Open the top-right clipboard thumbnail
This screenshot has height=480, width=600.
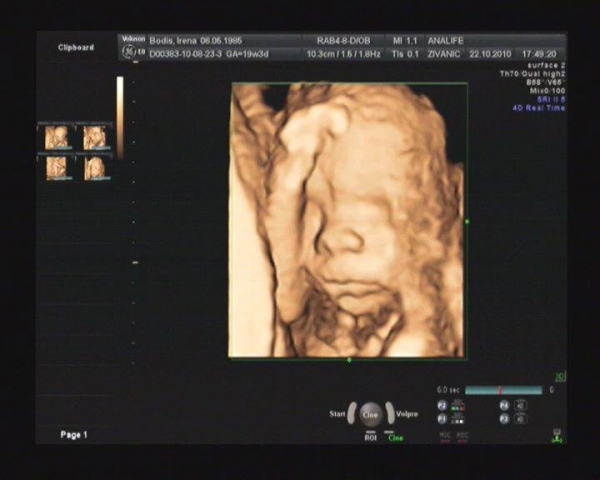pos(95,137)
